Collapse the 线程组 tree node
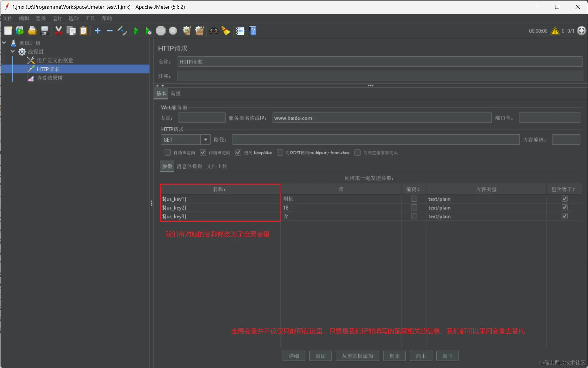 tap(12, 52)
